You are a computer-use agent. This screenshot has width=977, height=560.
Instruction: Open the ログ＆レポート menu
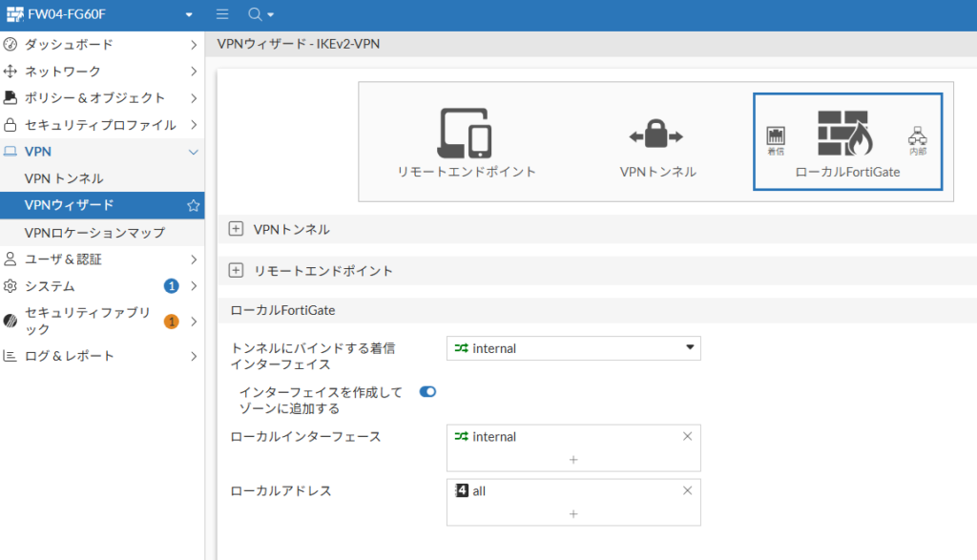(102, 356)
